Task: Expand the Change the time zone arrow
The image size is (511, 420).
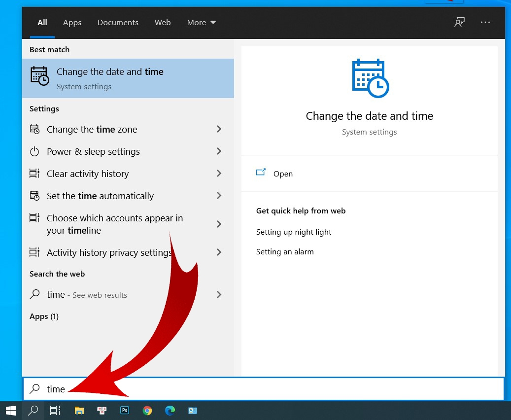Action: click(219, 129)
